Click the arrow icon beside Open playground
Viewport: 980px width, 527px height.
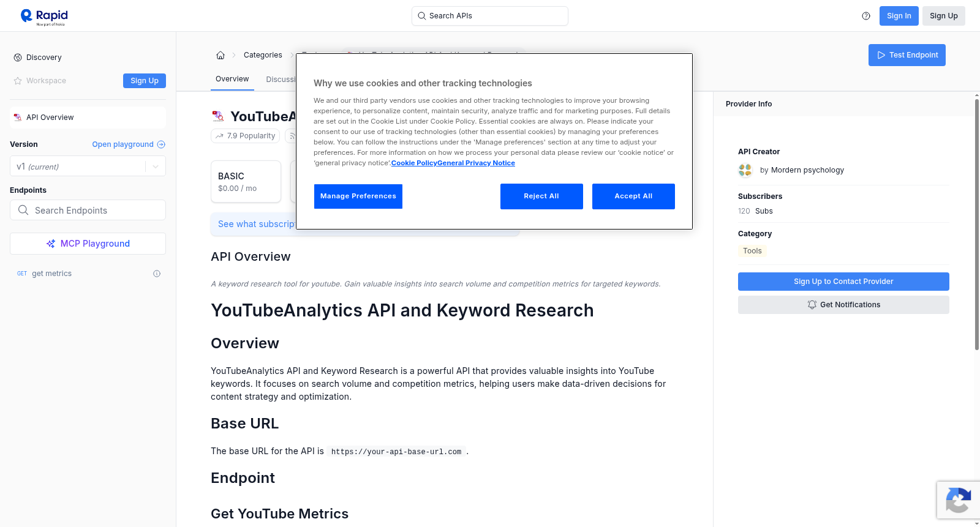pos(161,144)
